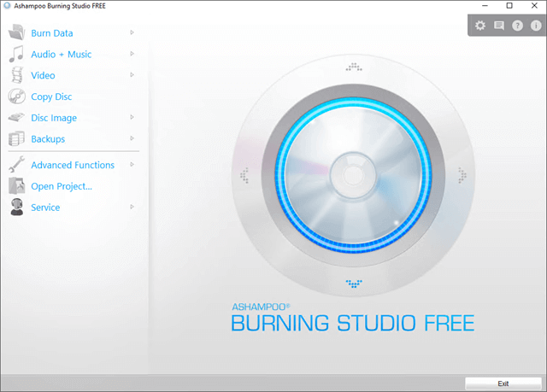
Task: Open the Advanced Functions menu entry
Action: pos(73,165)
